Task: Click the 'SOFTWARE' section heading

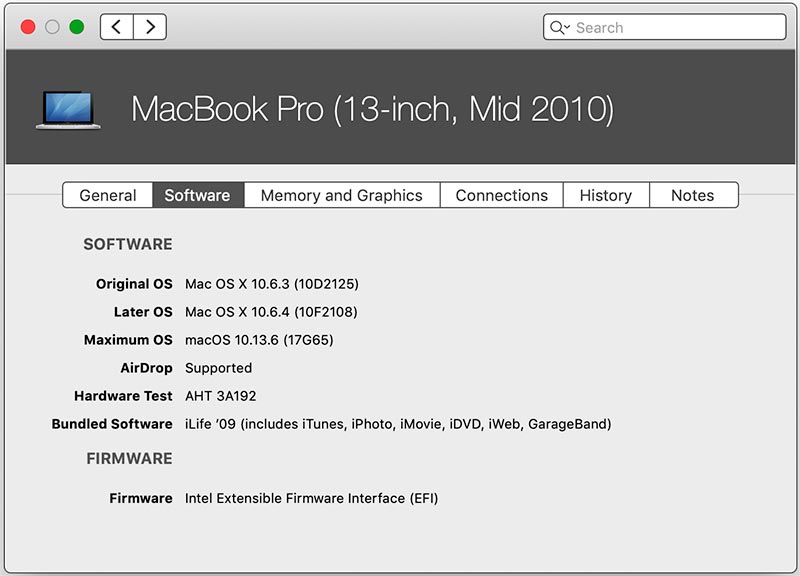Action: (x=128, y=244)
